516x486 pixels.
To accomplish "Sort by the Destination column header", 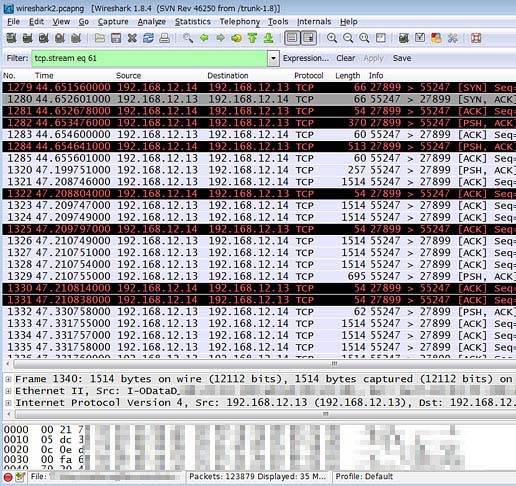I will coord(228,76).
